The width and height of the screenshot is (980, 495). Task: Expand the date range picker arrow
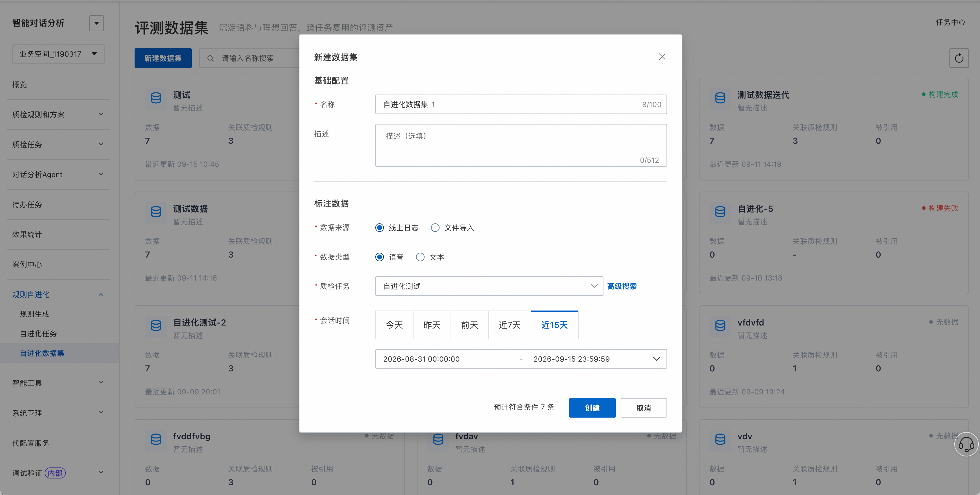click(656, 359)
